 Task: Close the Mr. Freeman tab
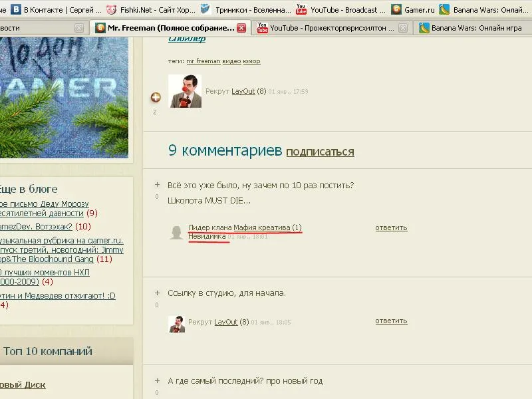(x=241, y=28)
